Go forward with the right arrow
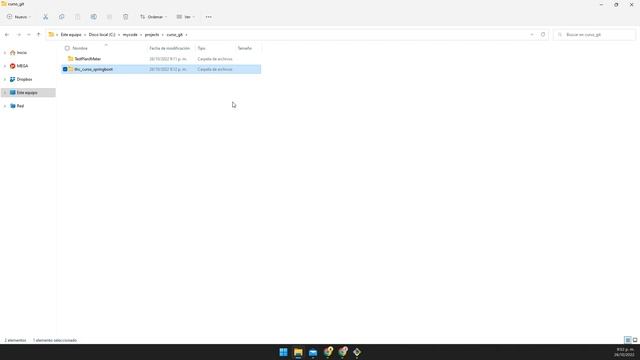The height and width of the screenshot is (360, 640). point(18,35)
